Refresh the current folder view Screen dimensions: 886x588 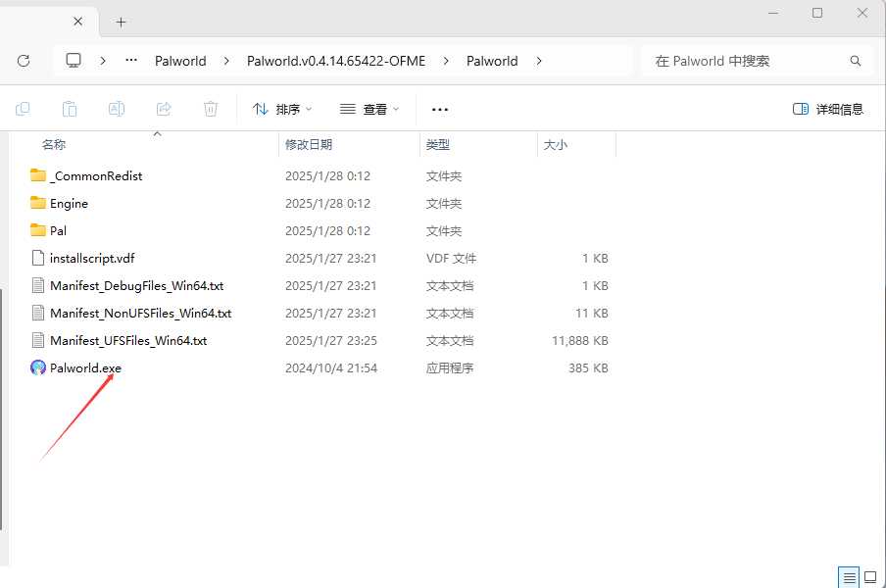24,61
